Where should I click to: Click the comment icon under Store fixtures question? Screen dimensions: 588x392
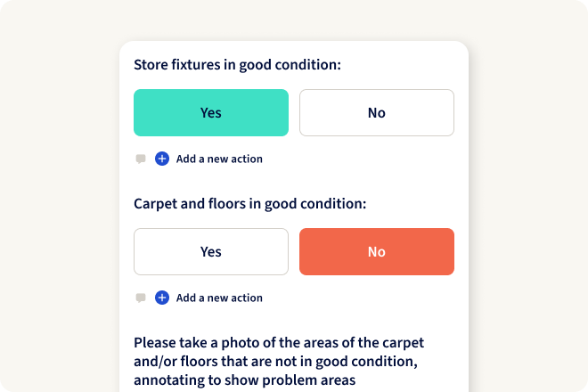click(140, 159)
